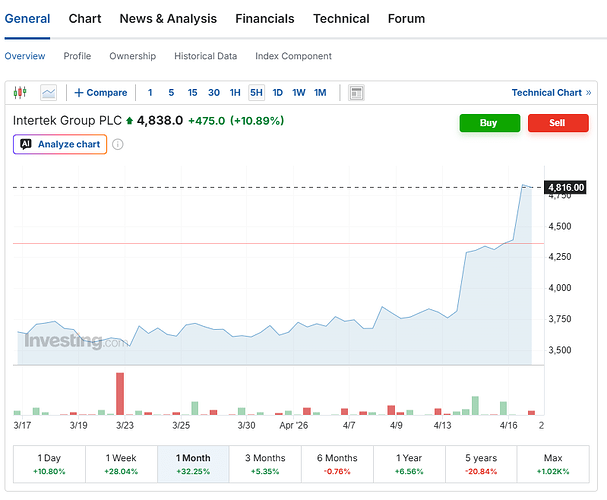Open the News & Analysis tab
This screenshot has height=500, width=607.
coord(168,19)
